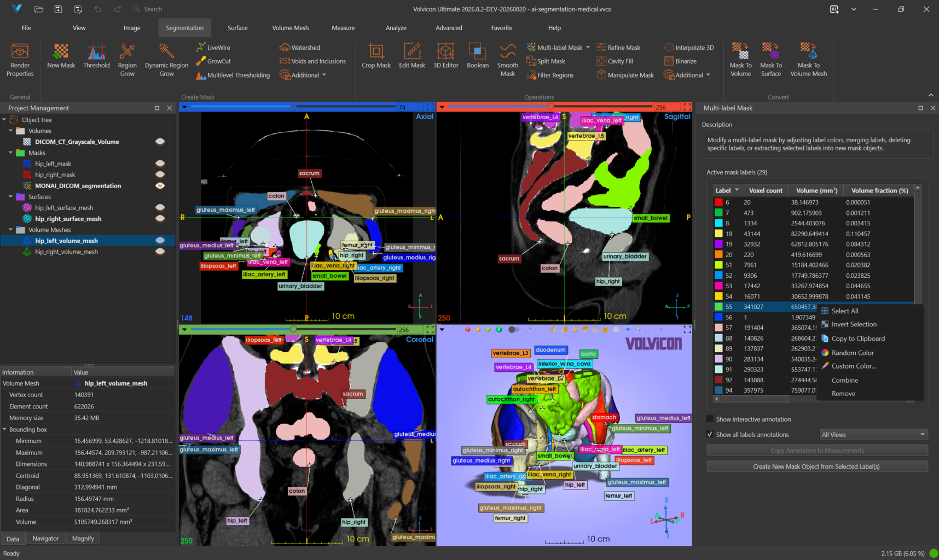The width and height of the screenshot is (939, 560).
Task: Convert Mask To Volume Mesh
Action: click(808, 60)
